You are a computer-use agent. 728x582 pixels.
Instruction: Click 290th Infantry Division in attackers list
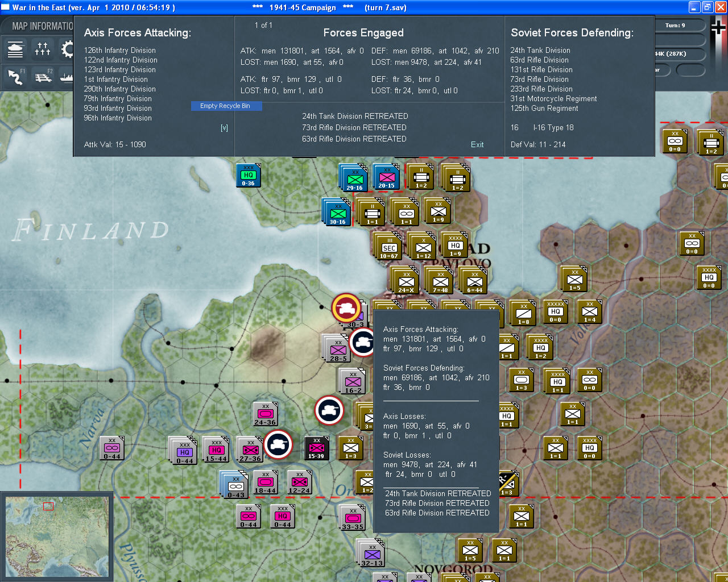click(120, 89)
